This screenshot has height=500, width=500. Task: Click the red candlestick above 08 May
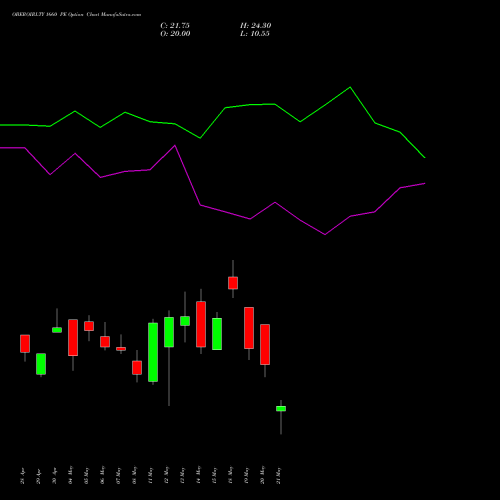coord(137,368)
